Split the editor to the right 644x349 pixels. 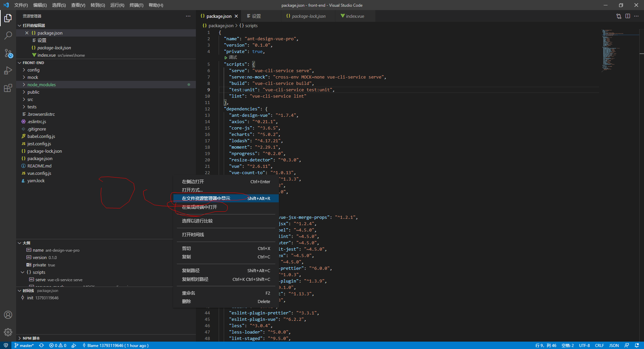628,16
